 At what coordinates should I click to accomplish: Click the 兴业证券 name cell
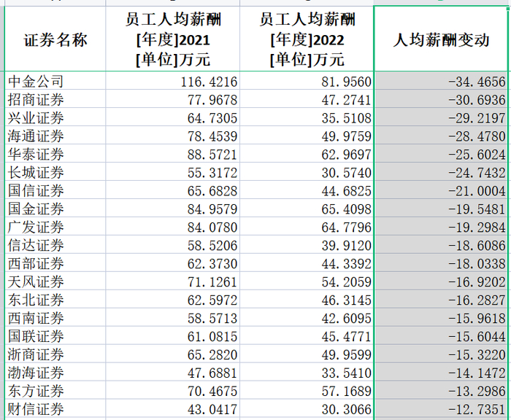click(55, 117)
